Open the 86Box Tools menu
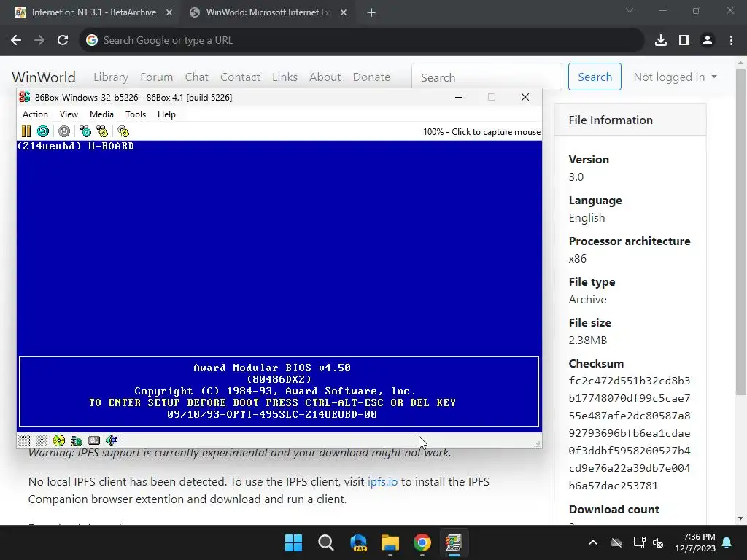 pos(135,114)
